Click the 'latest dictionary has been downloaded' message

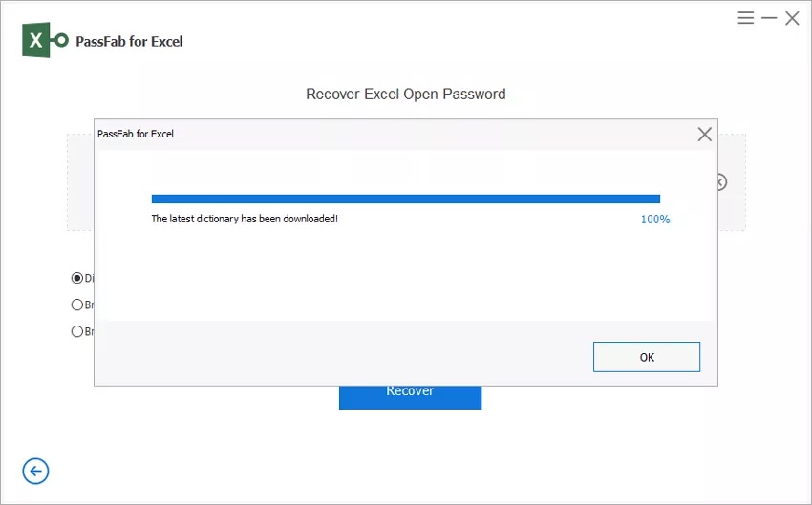tap(245, 219)
